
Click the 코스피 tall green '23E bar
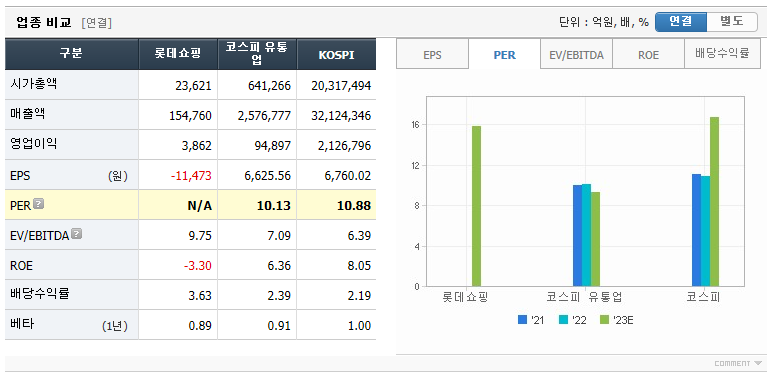pos(714,202)
